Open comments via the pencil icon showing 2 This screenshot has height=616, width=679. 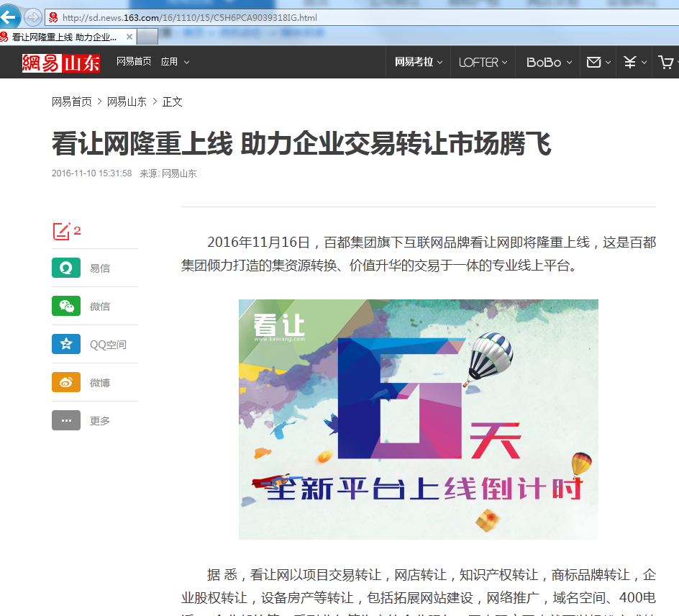pyautogui.click(x=60, y=231)
